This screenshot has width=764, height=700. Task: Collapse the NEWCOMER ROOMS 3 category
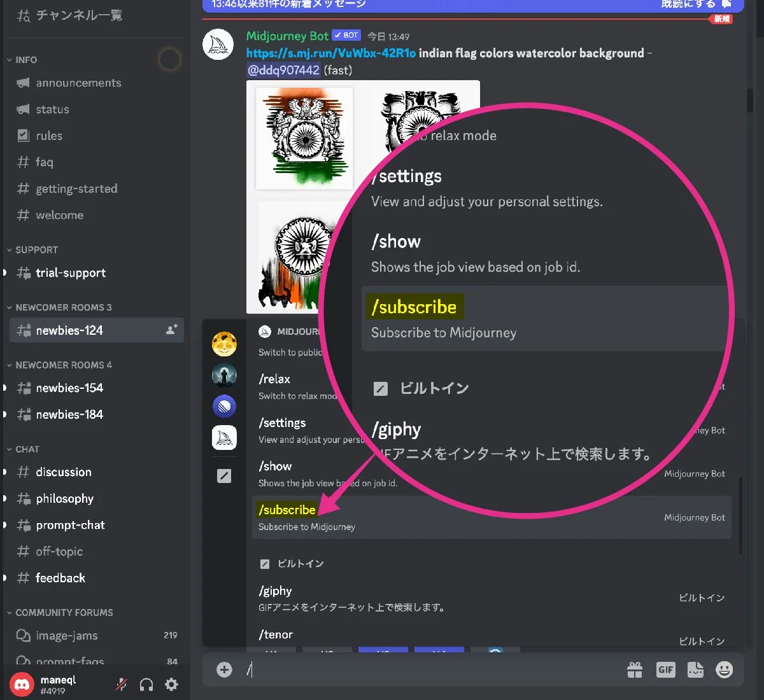(x=59, y=307)
